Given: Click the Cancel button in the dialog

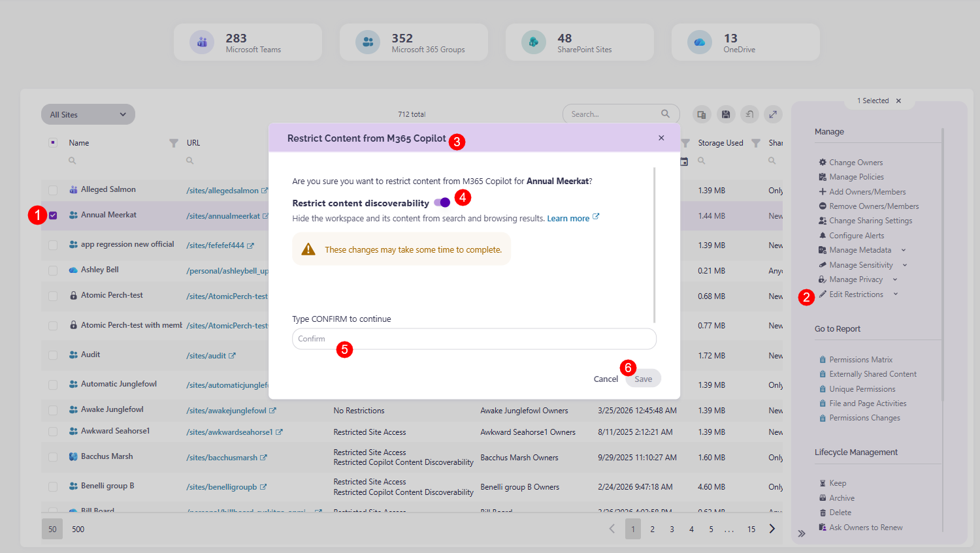Looking at the screenshot, I should [606, 379].
